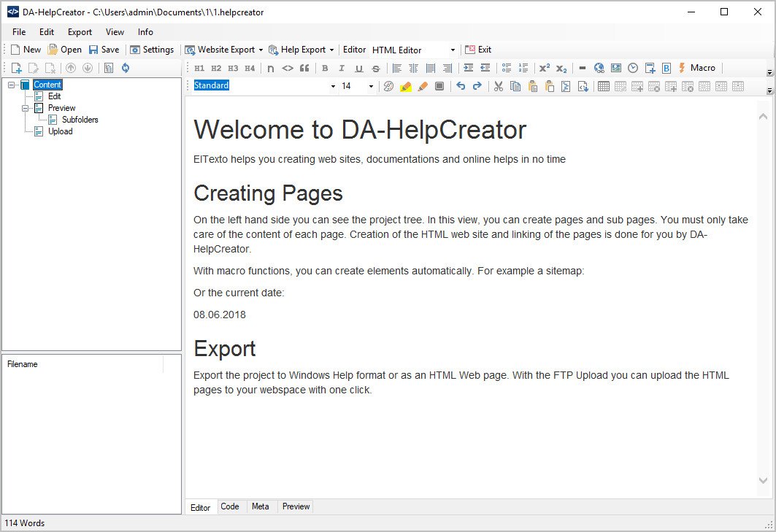This screenshot has height=532, width=776.
Task: Click the add new page icon above the tree
Action: click(x=16, y=68)
